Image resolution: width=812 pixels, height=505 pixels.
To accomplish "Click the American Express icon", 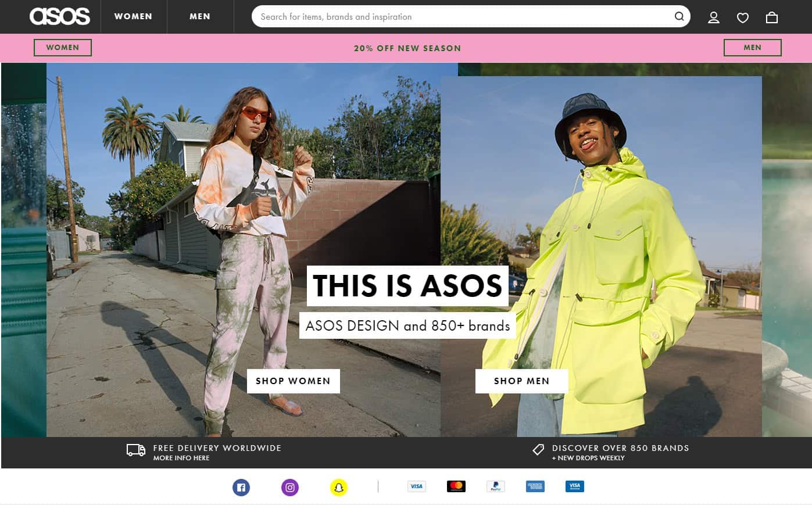I will point(535,486).
